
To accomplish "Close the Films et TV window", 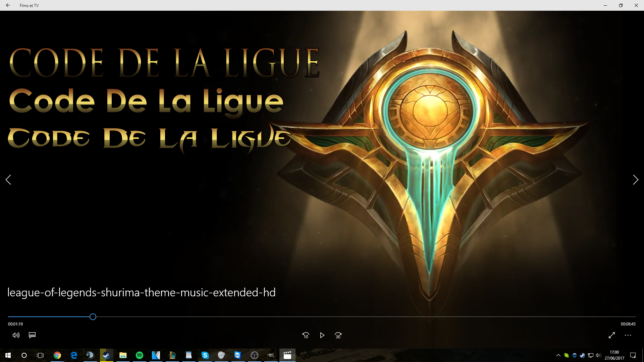I will (x=636, y=5).
